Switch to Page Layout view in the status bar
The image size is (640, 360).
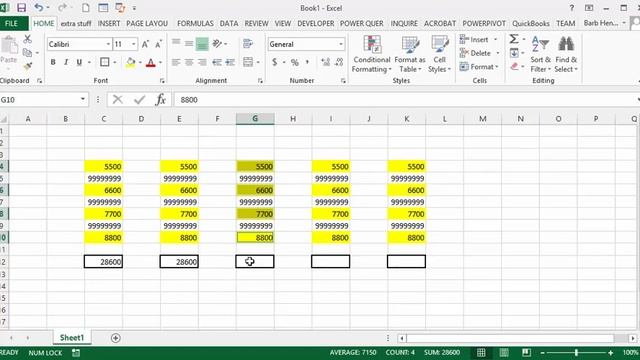coord(504,353)
